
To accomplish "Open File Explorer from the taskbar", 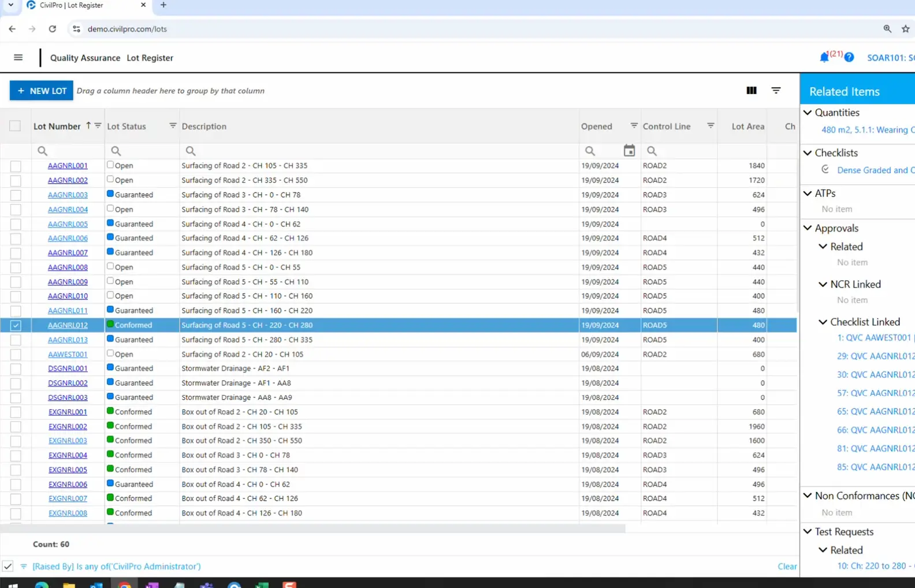I will (69, 585).
